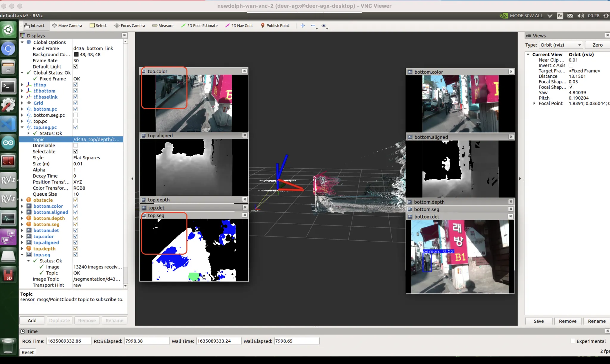Enable the top.pc display checkbox
The height and width of the screenshot is (364, 610).
76,121
